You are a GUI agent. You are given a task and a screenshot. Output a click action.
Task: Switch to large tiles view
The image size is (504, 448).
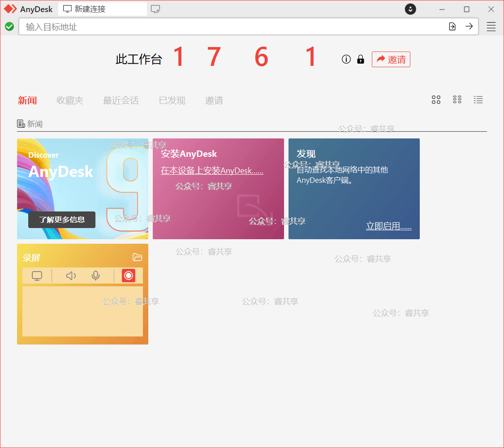[x=436, y=99]
